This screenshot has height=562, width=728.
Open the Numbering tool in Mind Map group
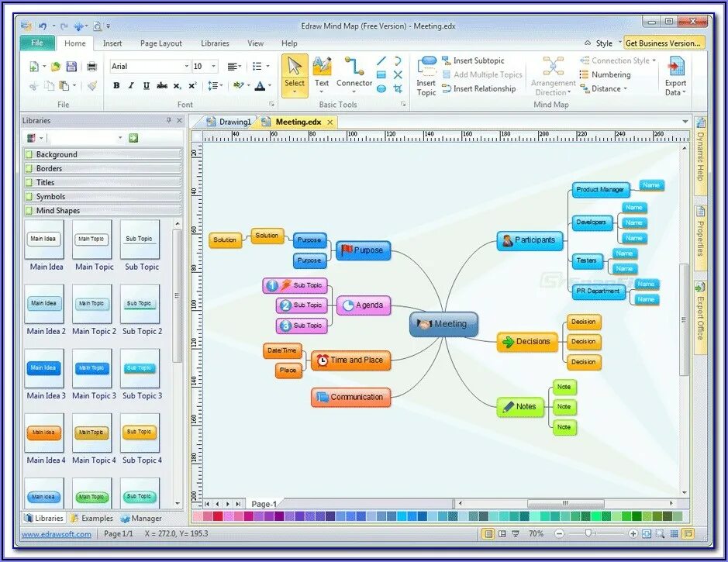611,74
